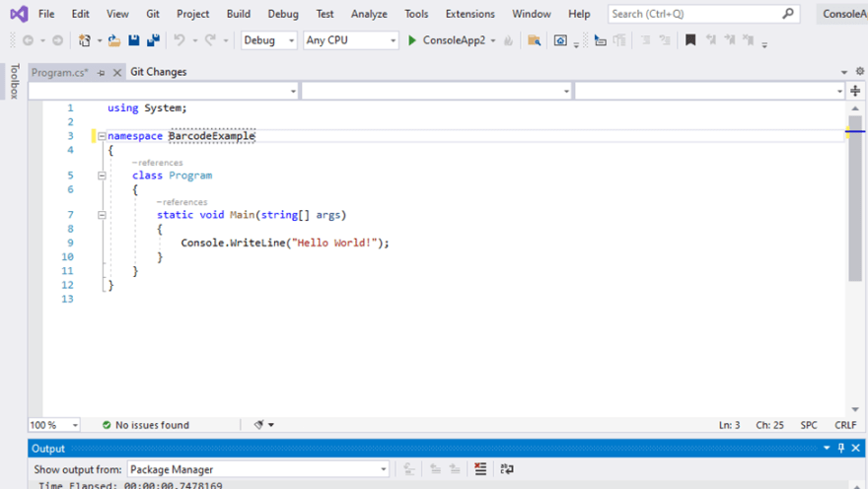Image resolution: width=868 pixels, height=489 pixels.
Task: Toggle auto-hide pin on Output panel
Action: point(840,448)
